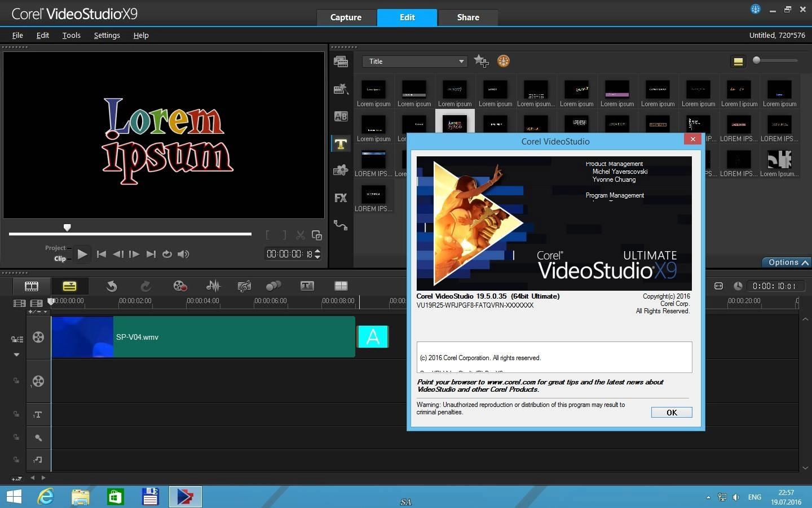Toggle ripple editing lock on video track

[17, 339]
